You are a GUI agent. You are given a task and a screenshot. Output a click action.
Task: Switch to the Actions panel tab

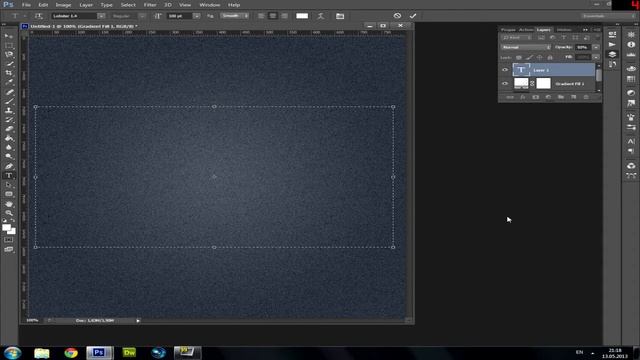pyautogui.click(x=526, y=30)
